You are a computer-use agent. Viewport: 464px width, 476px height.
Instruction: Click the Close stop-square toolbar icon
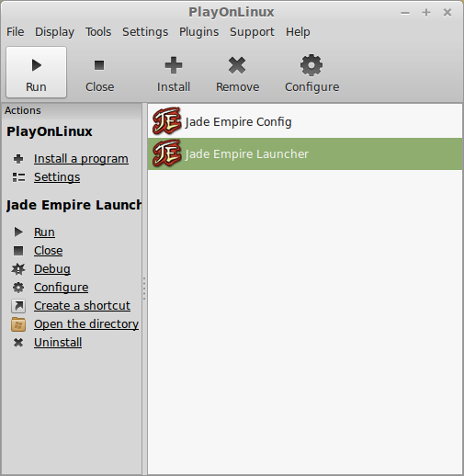99,65
